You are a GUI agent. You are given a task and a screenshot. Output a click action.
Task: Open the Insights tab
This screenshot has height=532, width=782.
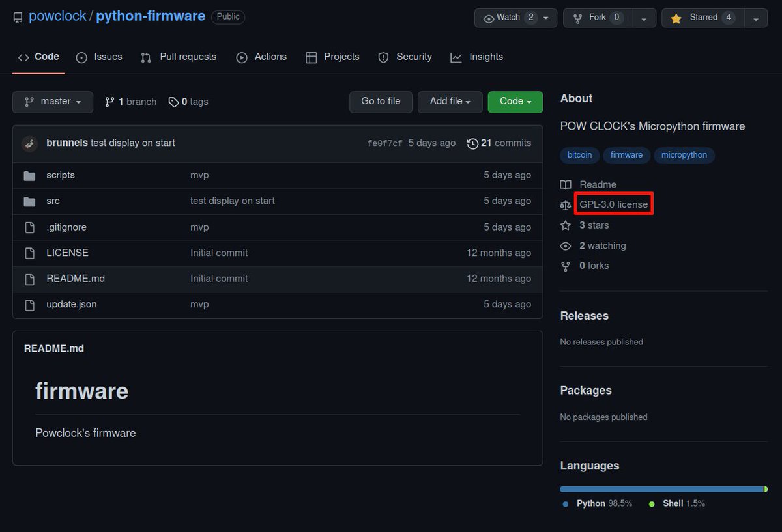(x=477, y=57)
